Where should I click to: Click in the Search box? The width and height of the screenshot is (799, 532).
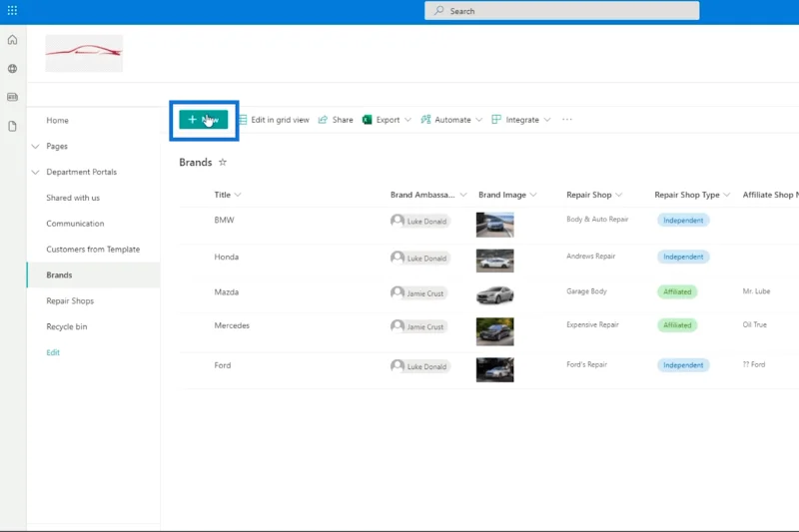(x=562, y=11)
